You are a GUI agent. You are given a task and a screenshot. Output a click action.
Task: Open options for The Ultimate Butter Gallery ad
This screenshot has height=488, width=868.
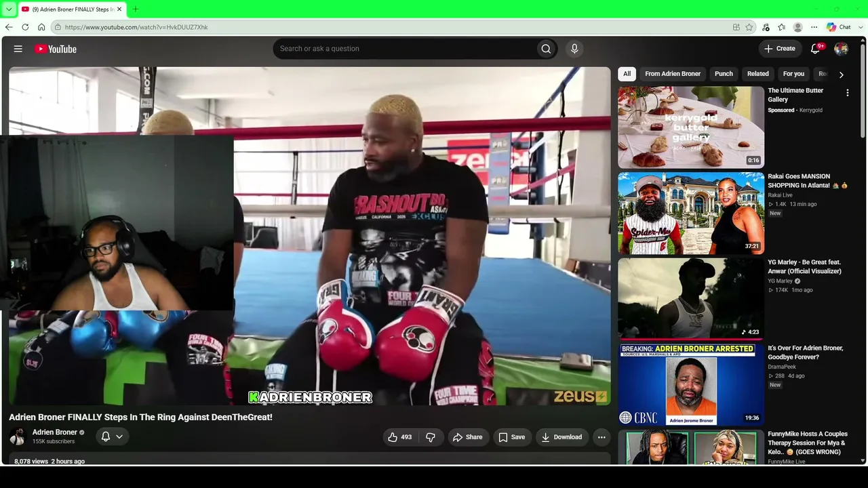[x=847, y=93]
